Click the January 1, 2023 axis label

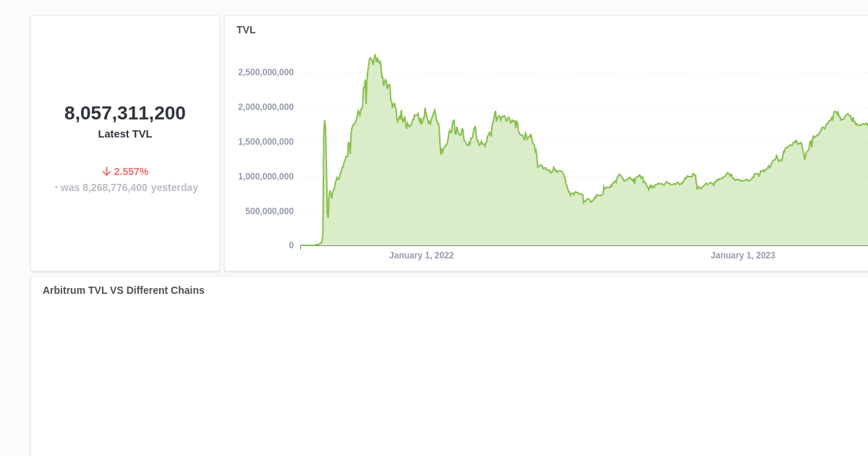click(743, 255)
